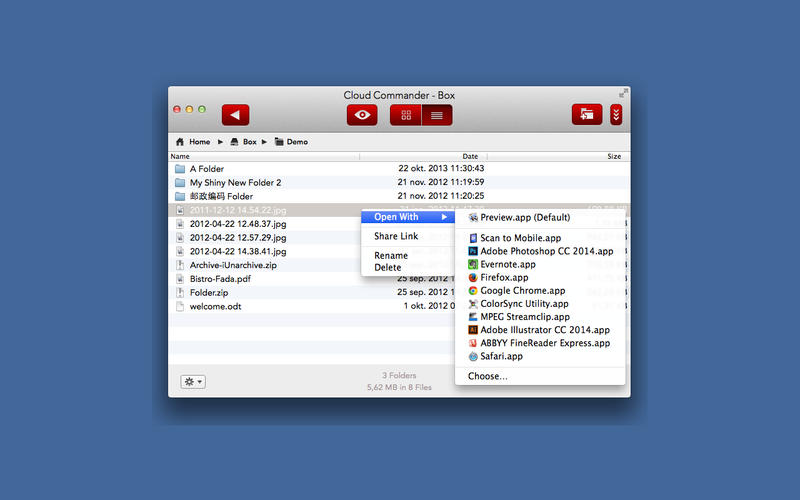Expand the toolbar overflow double-chevron button

(x=616, y=115)
